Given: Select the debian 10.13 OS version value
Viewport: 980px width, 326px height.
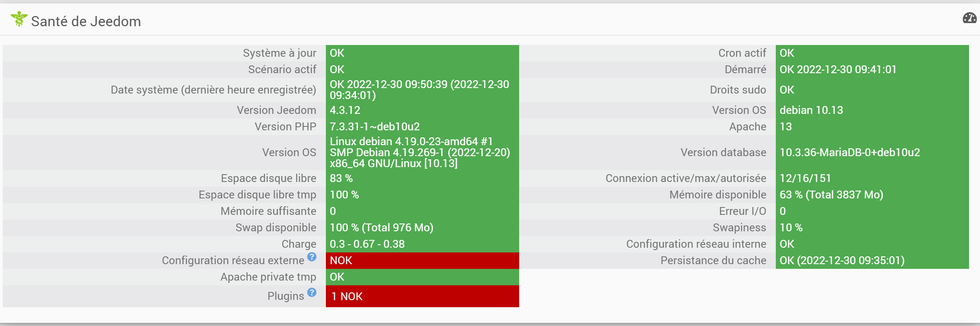Looking at the screenshot, I should point(811,110).
